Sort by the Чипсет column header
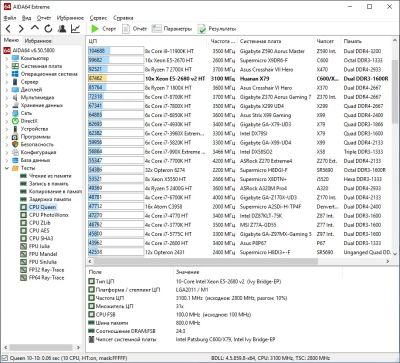Screen dimensions: 400x363 [328, 41]
